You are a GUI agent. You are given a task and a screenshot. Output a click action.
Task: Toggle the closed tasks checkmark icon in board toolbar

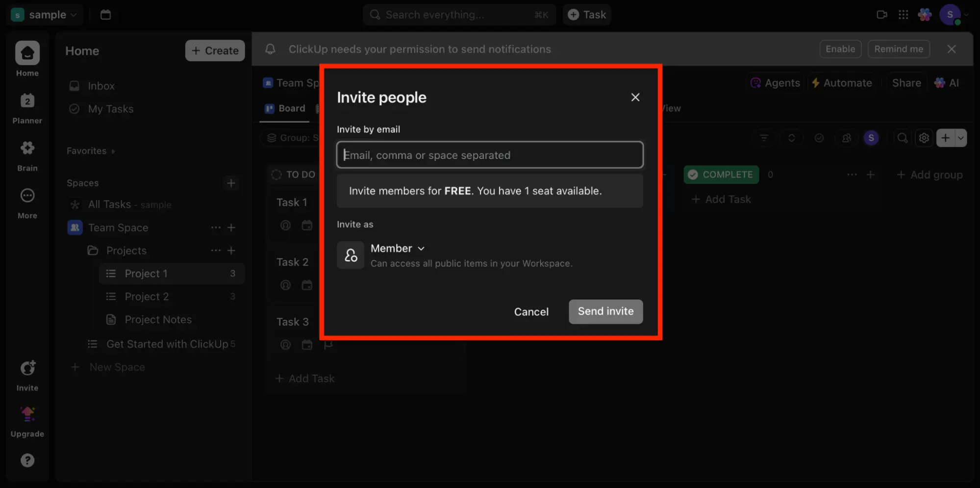pyautogui.click(x=819, y=138)
